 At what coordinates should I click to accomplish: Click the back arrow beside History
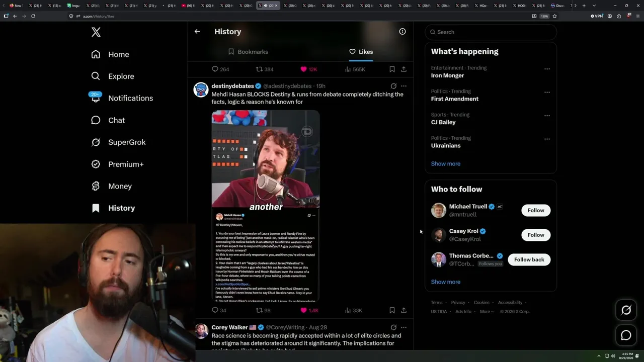pyautogui.click(x=197, y=32)
